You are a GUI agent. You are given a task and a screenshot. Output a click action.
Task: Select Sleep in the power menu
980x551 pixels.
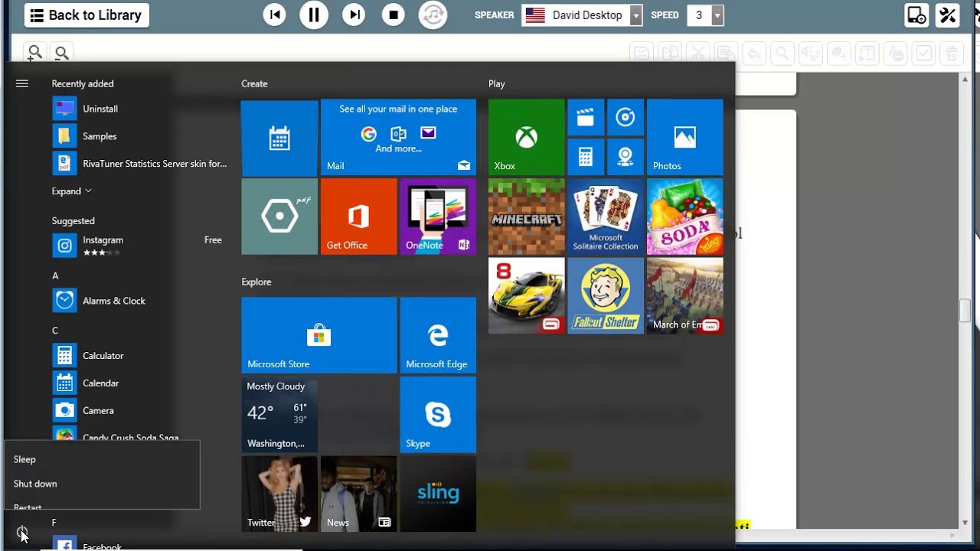pyautogui.click(x=101, y=459)
